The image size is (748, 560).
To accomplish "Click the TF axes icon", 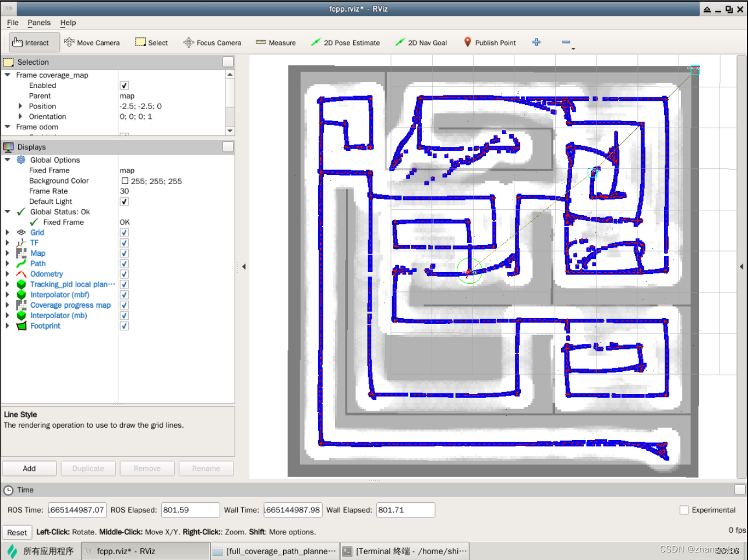I will point(21,243).
